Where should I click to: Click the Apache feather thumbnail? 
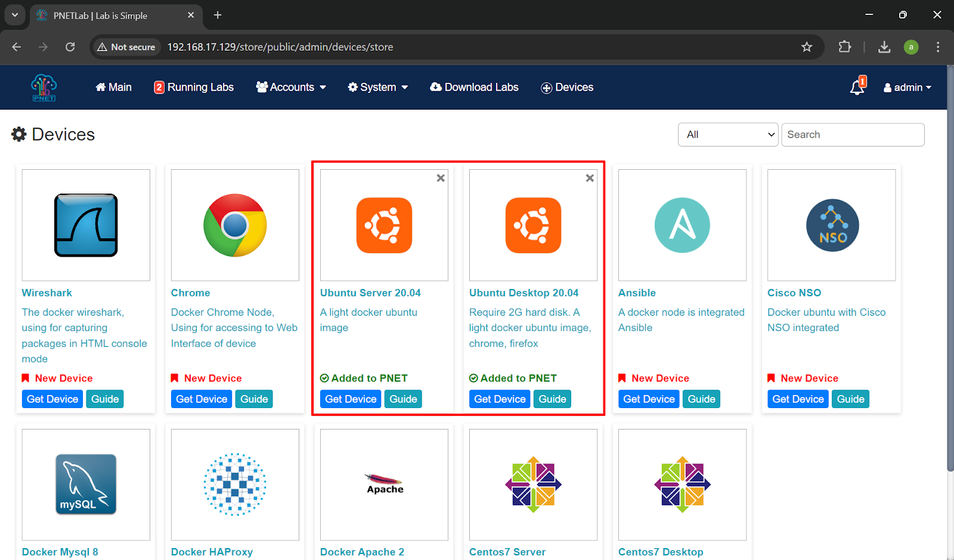(x=385, y=484)
